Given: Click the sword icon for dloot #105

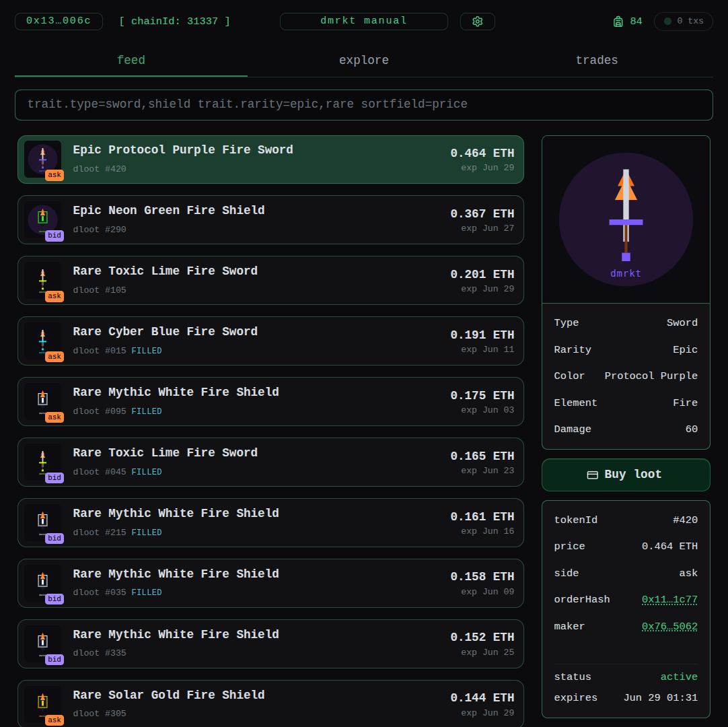Looking at the screenshot, I should [x=42, y=280].
